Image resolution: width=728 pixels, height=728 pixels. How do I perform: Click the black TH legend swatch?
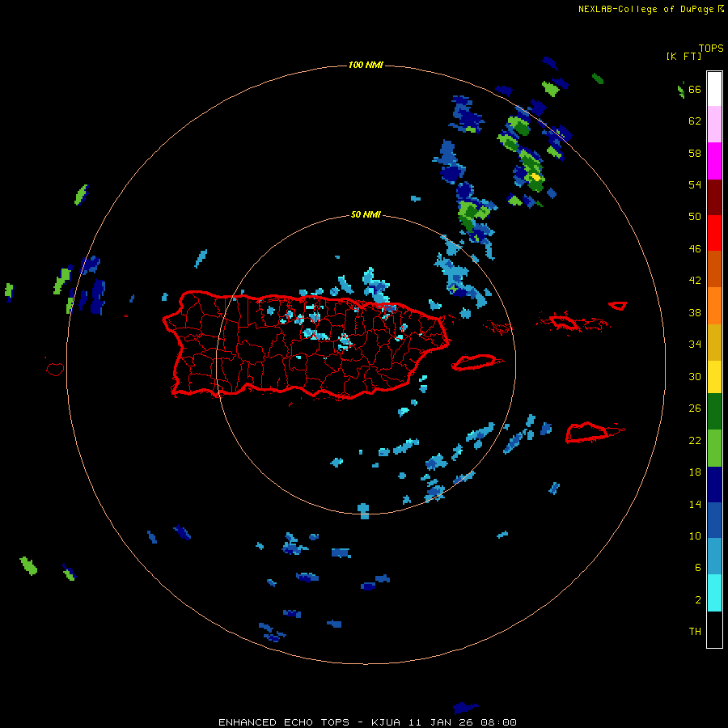[714, 629]
